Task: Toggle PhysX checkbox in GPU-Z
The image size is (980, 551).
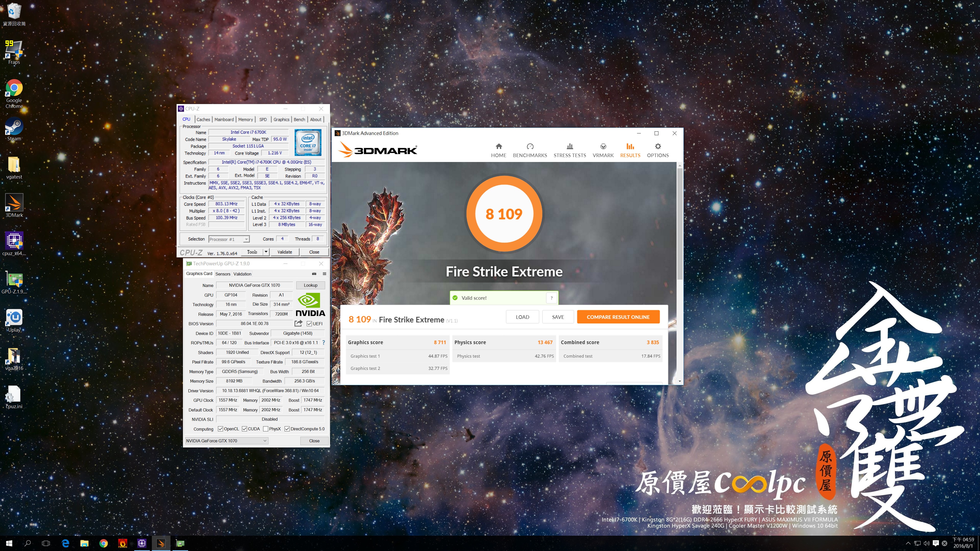Action: (265, 429)
